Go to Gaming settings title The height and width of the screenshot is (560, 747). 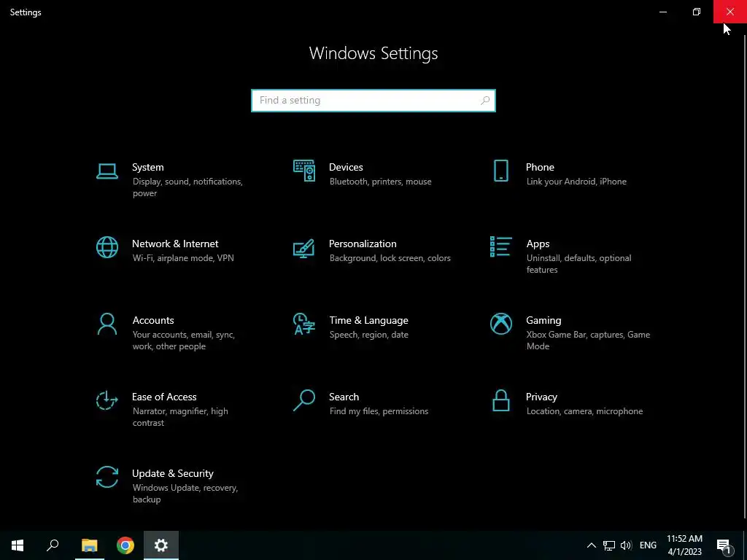click(x=543, y=321)
